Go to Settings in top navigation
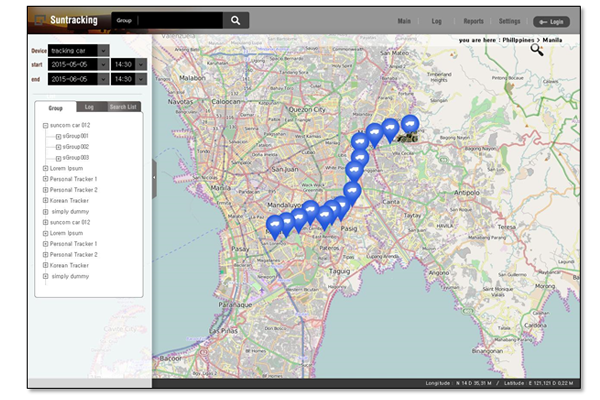The height and width of the screenshot is (400, 600). [x=509, y=21]
